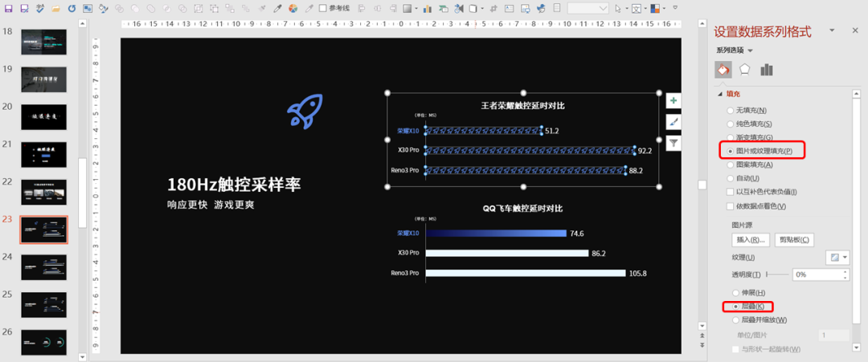The image size is (868, 362).
Task: Click the 180Hz触控采样率 title text
Action: pos(234,185)
